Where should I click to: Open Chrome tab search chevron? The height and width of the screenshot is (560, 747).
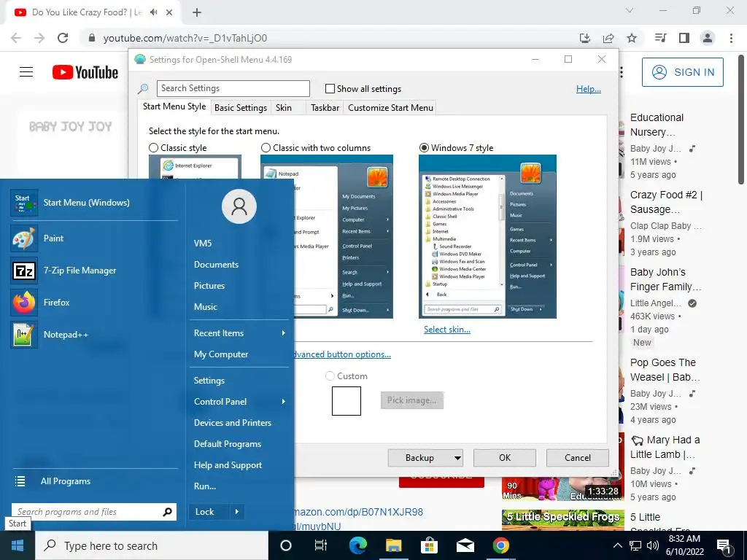(x=630, y=10)
